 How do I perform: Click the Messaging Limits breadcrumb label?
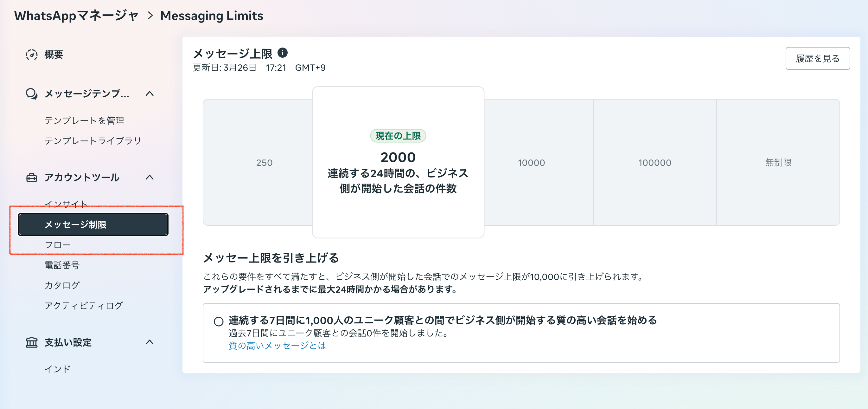click(x=212, y=15)
